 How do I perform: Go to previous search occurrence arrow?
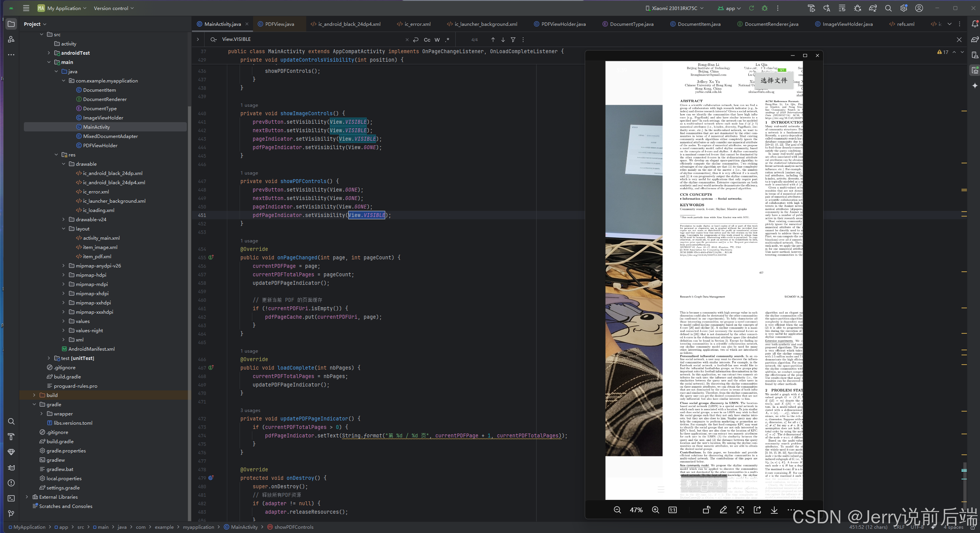pyautogui.click(x=493, y=39)
